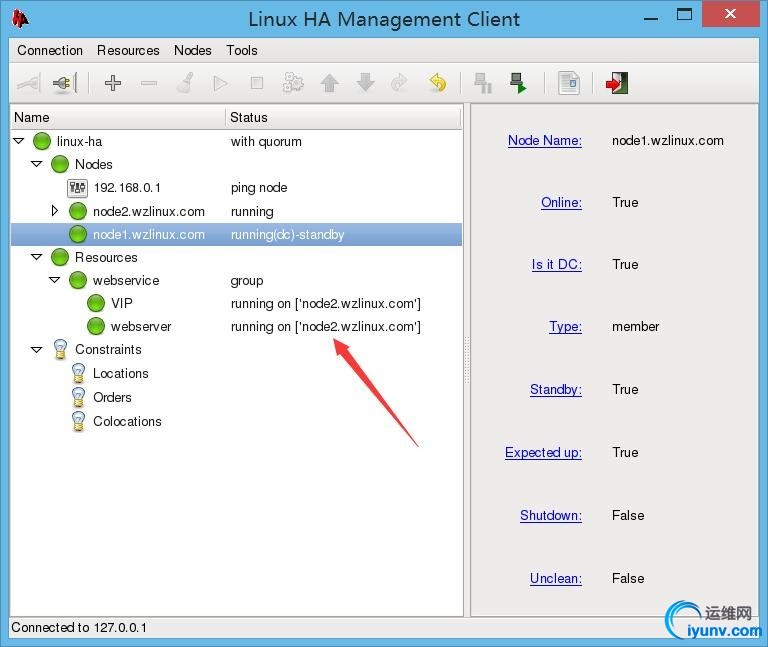Viewport: 768px width, 647px height.
Task: Open the Connection menu
Action: (x=50, y=50)
